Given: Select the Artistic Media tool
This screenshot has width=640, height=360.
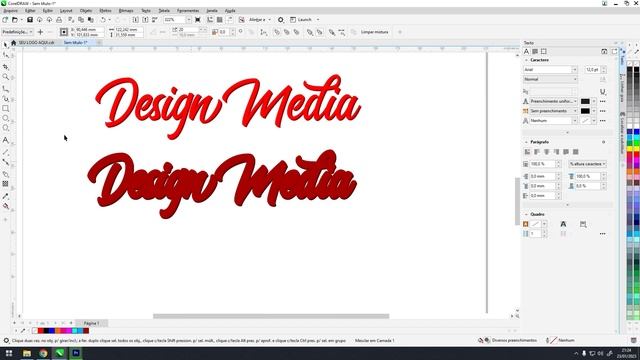Looking at the screenshot, I should pyautogui.click(x=5, y=98).
